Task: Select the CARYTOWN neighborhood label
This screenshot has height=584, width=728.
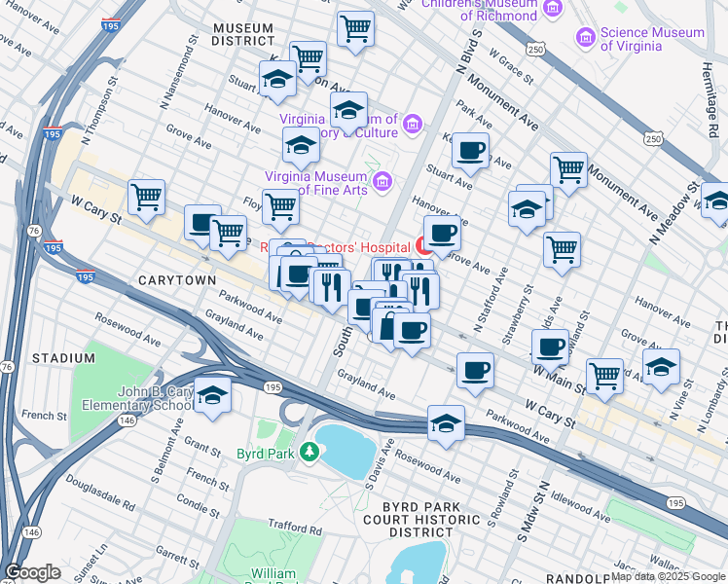Action: [177, 280]
